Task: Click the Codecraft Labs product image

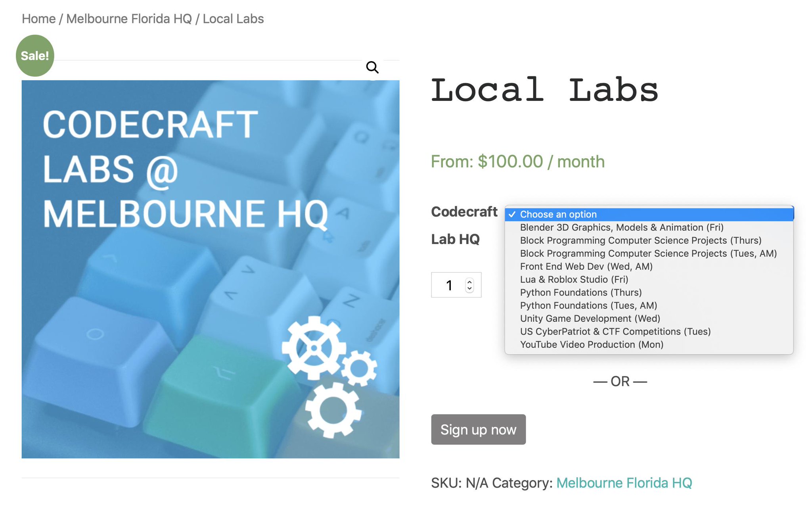Action: click(210, 269)
